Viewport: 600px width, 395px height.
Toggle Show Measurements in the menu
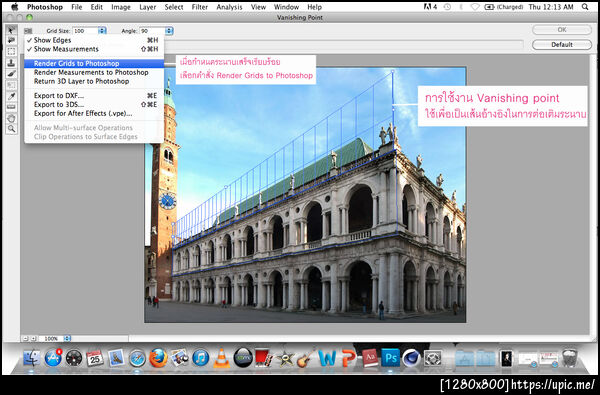click(x=94, y=49)
